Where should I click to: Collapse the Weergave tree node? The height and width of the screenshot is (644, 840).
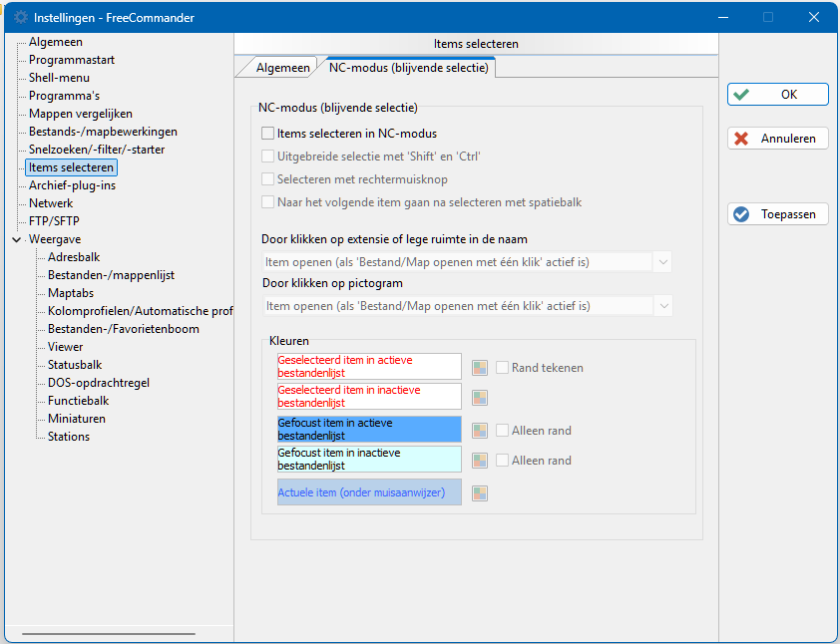[17, 240]
